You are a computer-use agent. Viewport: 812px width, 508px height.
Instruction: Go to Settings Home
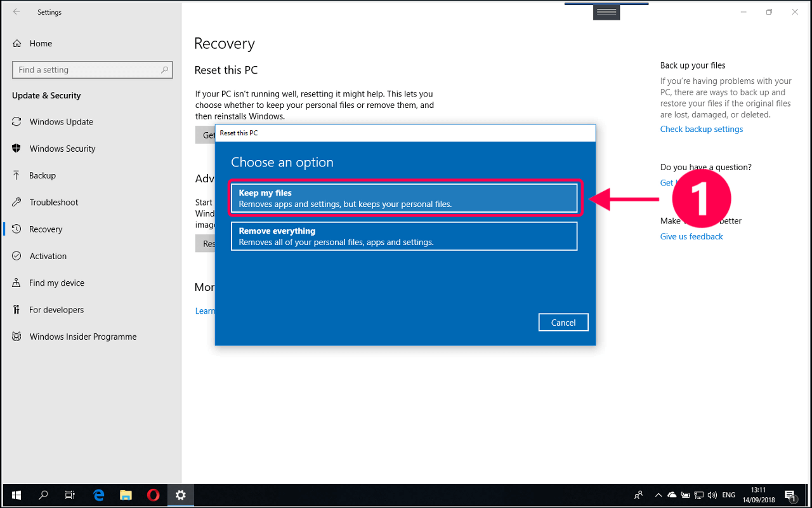pyautogui.click(x=41, y=43)
